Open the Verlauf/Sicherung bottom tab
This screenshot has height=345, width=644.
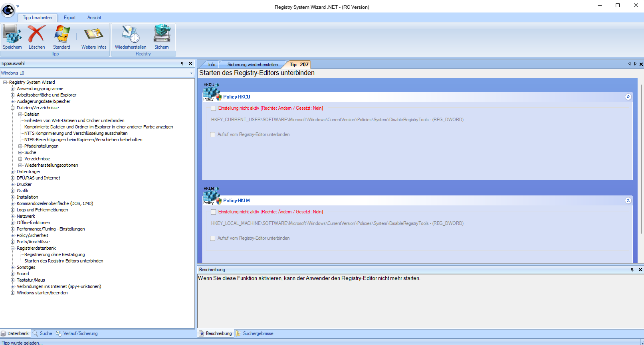click(77, 333)
